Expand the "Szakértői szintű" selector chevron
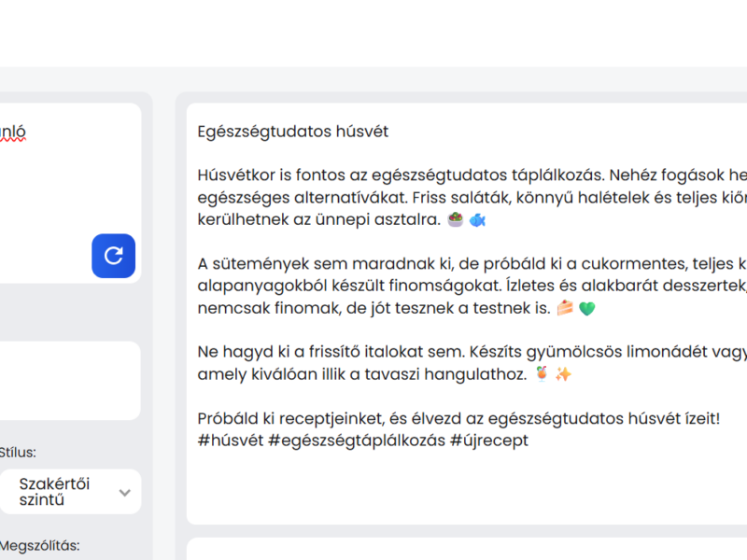This screenshot has height=560, width=747. point(125,492)
